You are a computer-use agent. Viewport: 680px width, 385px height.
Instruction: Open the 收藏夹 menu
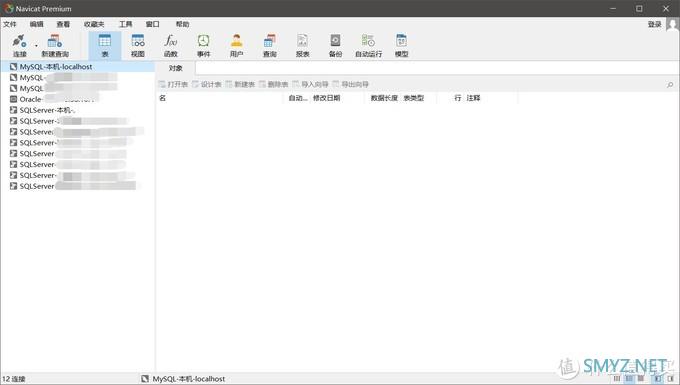(94, 24)
